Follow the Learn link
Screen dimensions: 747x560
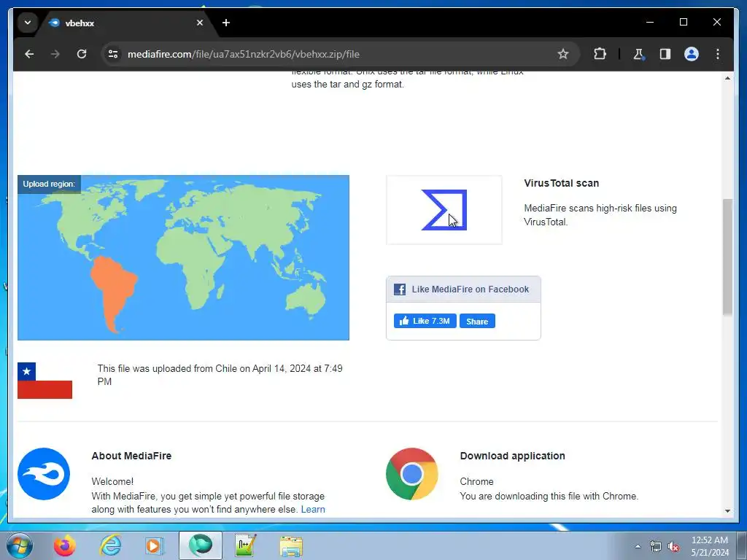coord(313,509)
